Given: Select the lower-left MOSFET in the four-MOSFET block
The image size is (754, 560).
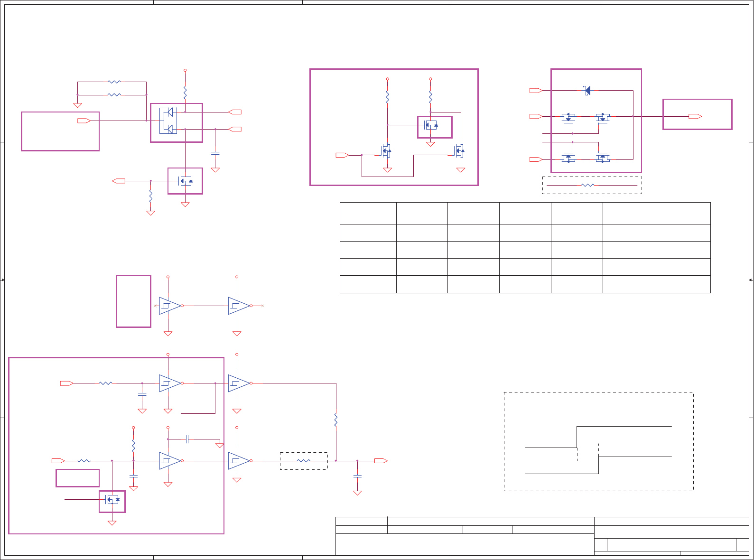Looking at the screenshot, I should [568, 158].
